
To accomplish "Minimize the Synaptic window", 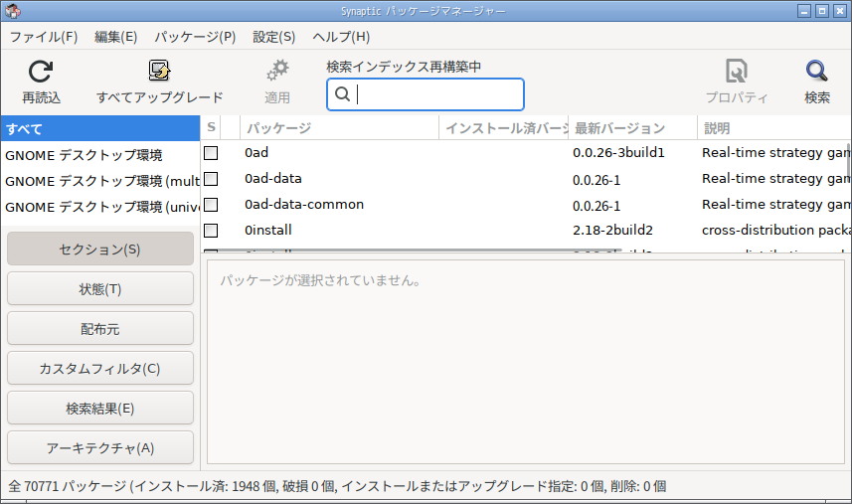I will pyautogui.click(x=804, y=11).
